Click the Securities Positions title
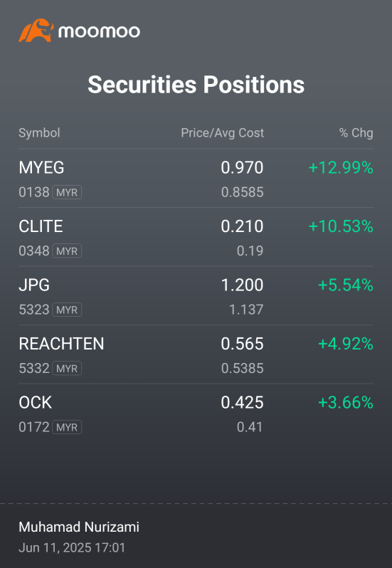The image size is (392, 568). pyautogui.click(x=196, y=85)
